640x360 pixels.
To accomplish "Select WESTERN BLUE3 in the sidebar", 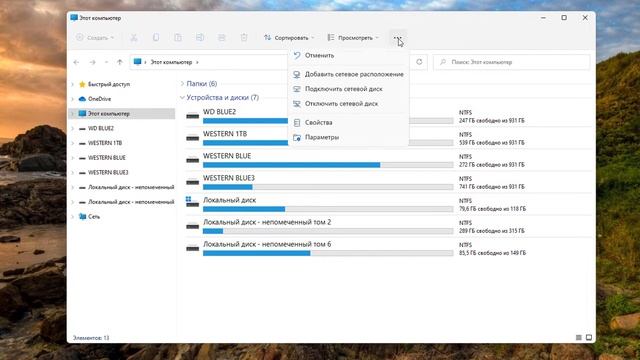I will tap(108, 172).
